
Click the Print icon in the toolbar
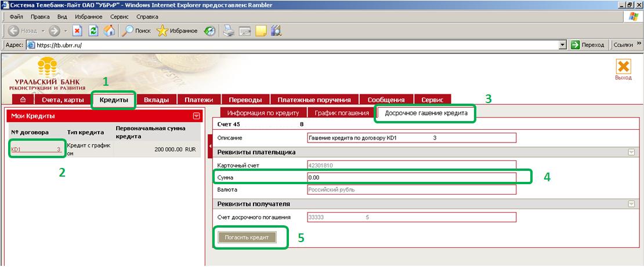tap(229, 31)
